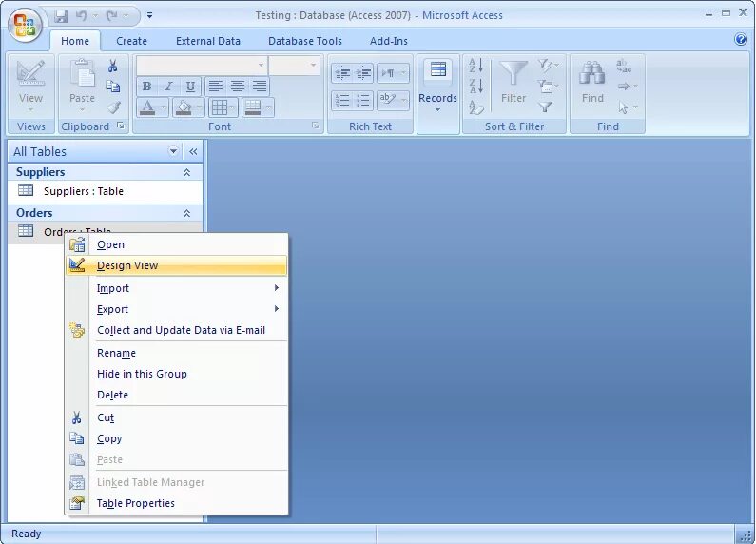Open Microsoft Access Help question mark
The width and height of the screenshot is (756, 544).
click(741, 39)
